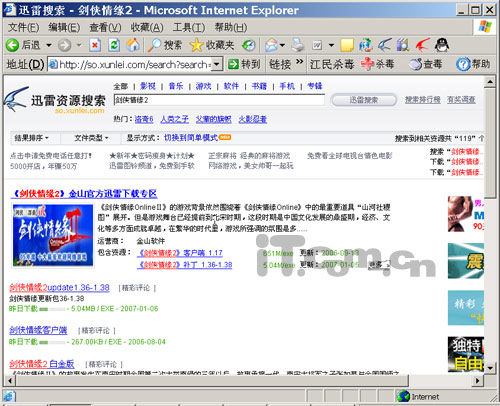Open the 文件类型 file type dropdown
Screen dimensions: 500x406
[x=91, y=138]
